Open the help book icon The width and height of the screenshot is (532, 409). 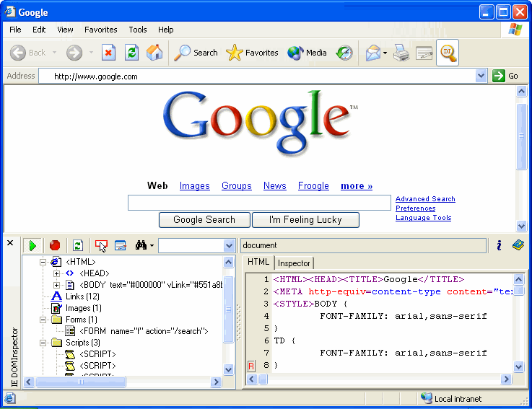518,245
